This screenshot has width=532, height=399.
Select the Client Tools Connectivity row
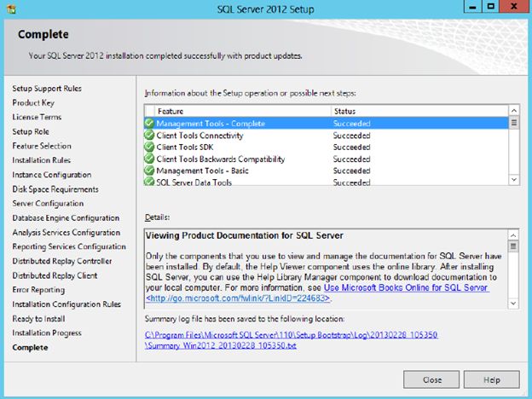(327, 135)
